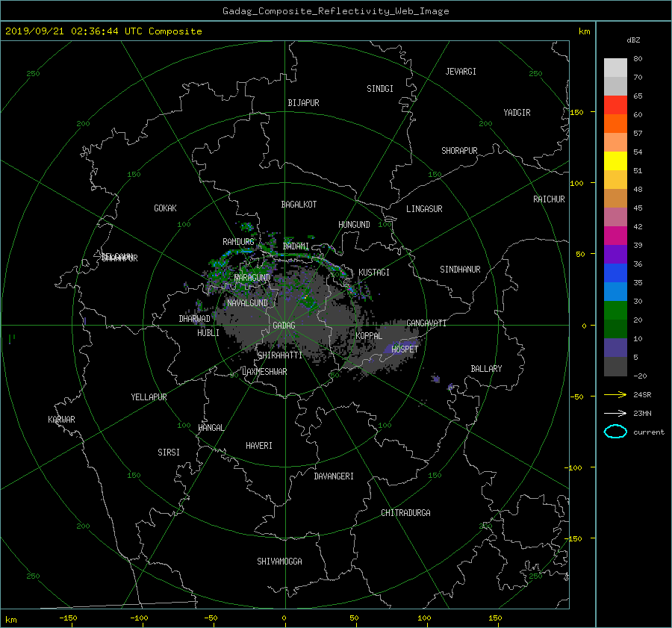Click the purple 36 dBZ color swatch
Image resolution: width=672 pixels, height=628 pixels.
[x=615, y=255]
